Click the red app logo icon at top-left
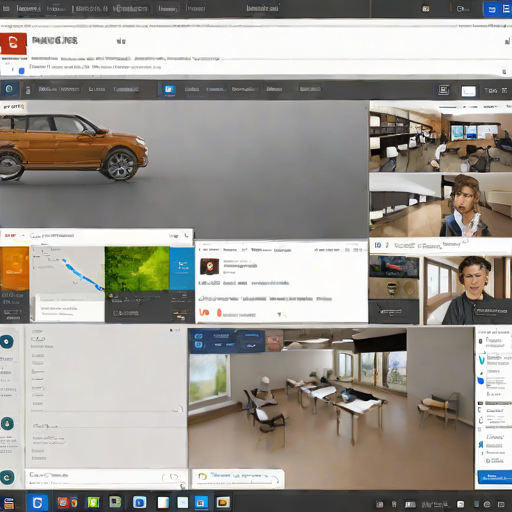 click(x=13, y=43)
